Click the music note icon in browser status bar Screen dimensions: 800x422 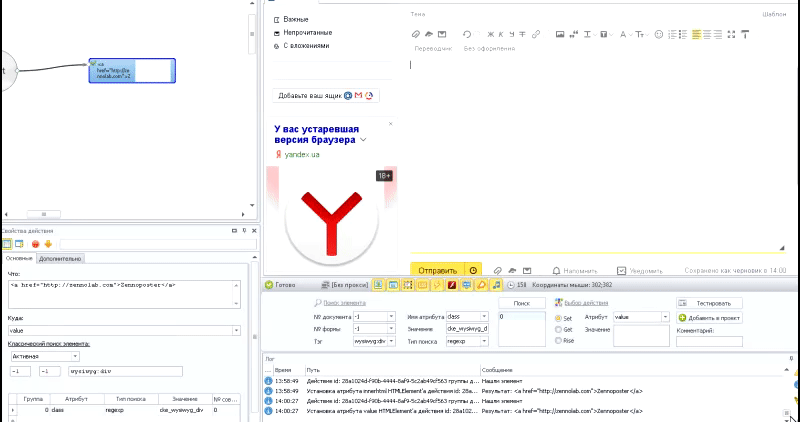497,285
